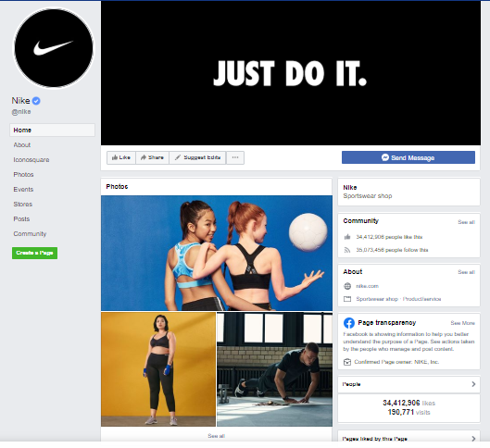
Task: Click the follow feed icon in Community box
Action: coord(347,250)
